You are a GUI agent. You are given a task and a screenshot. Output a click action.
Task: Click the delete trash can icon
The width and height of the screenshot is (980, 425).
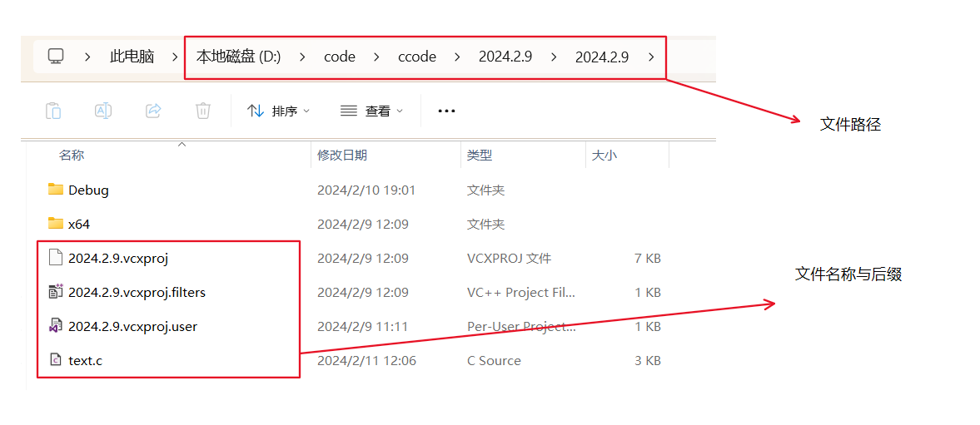(202, 111)
